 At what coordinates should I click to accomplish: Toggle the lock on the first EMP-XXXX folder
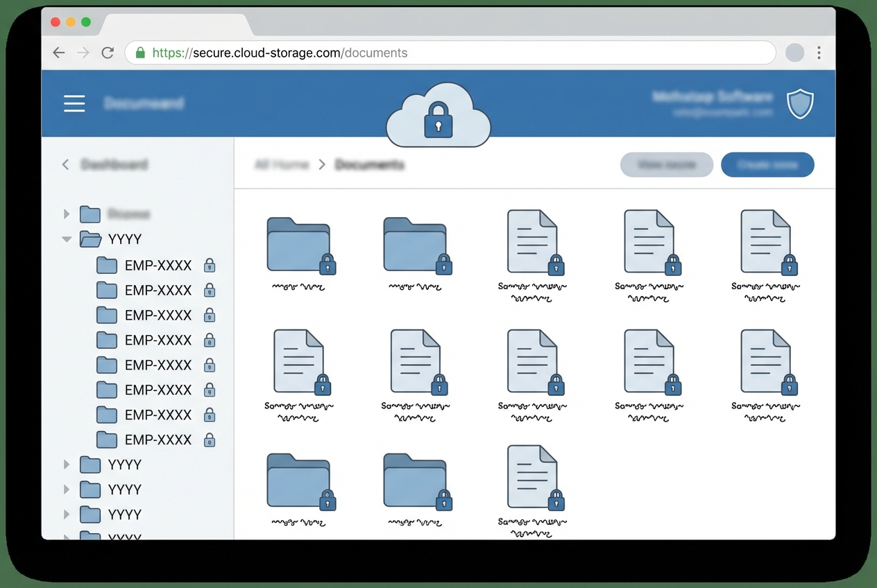click(210, 265)
